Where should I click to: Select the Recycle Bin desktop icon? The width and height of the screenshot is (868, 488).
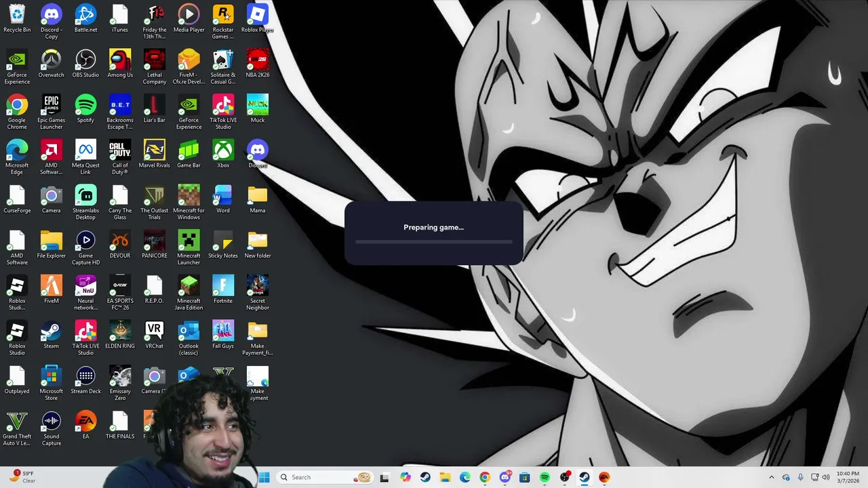click(17, 19)
